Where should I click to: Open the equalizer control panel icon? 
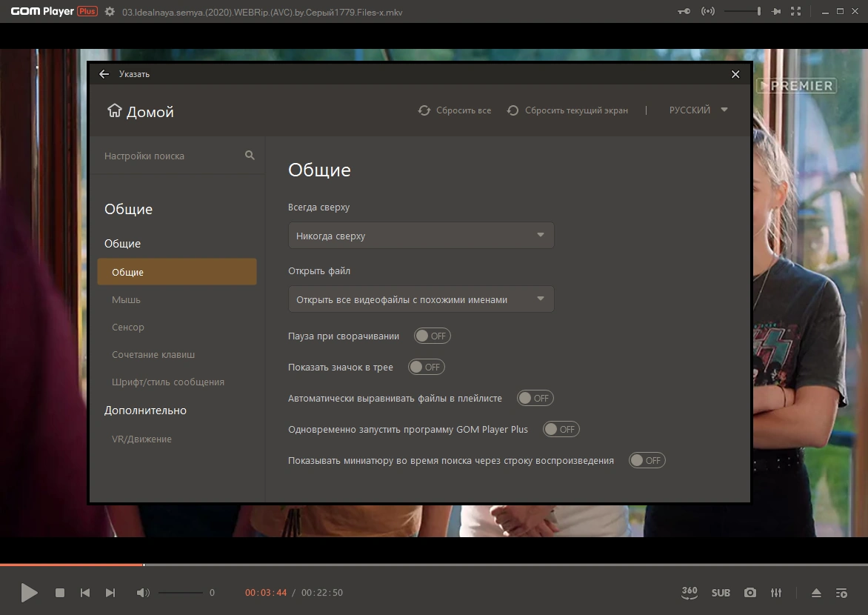click(776, 593)
